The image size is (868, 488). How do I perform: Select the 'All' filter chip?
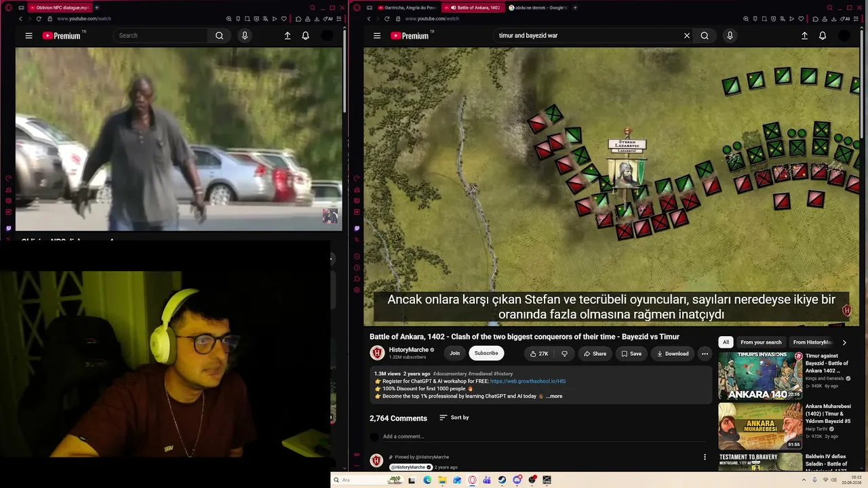point(726,342)
